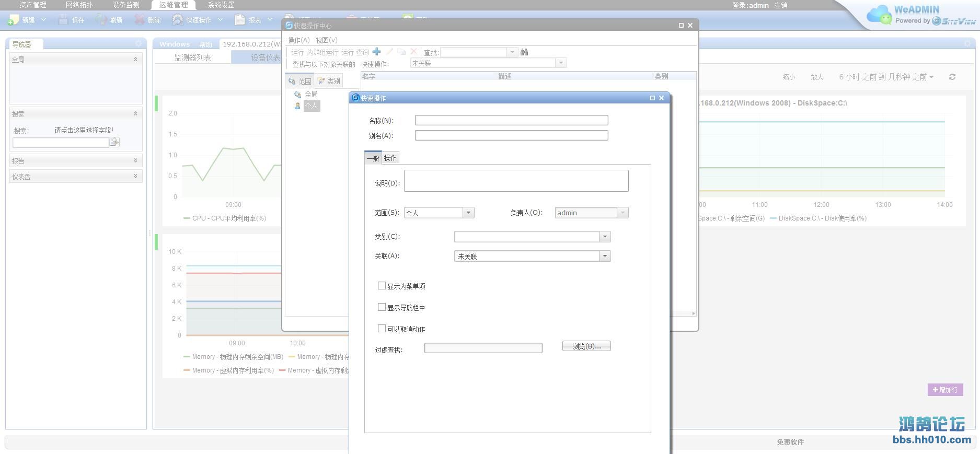Switch to the 资产管理 top tab
Image resolution: width=980 pixels, height=454 pixels.
tap(33, 5)
